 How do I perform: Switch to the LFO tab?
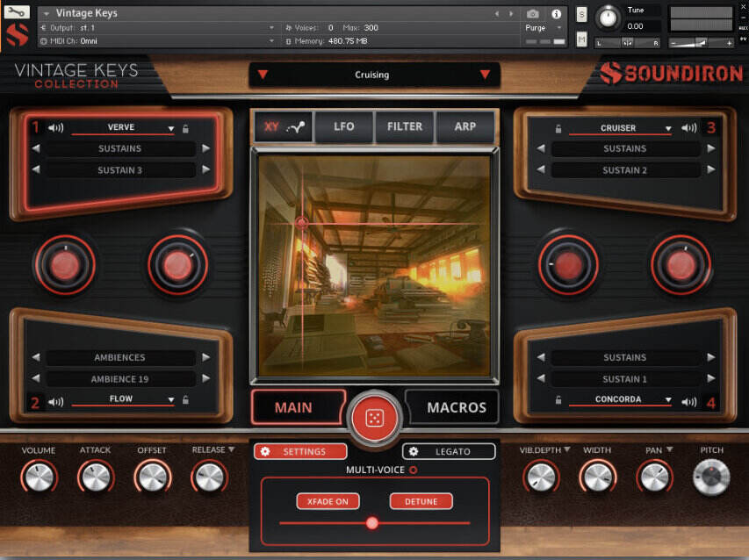pos(343,126)
